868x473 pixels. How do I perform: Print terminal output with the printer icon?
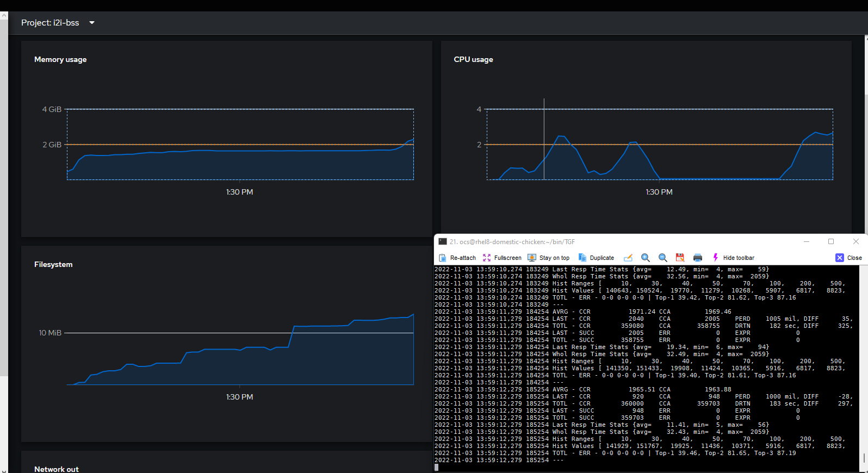[x=698, y=258]
